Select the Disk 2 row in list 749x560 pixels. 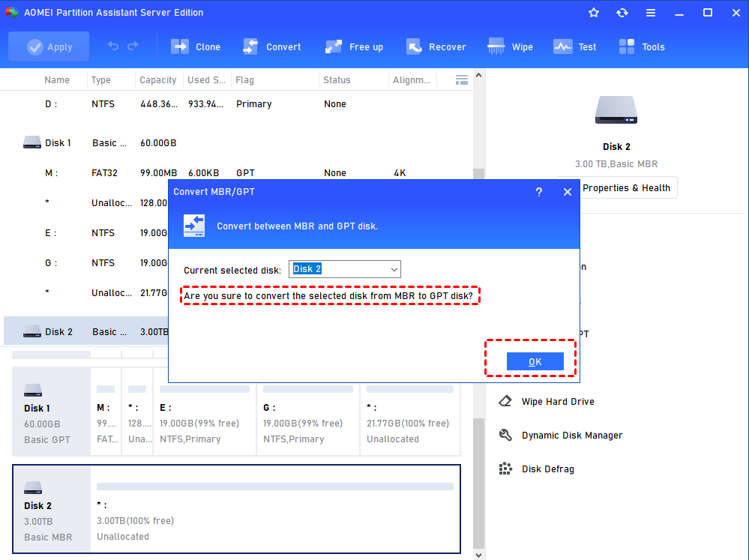coord(86,331)
